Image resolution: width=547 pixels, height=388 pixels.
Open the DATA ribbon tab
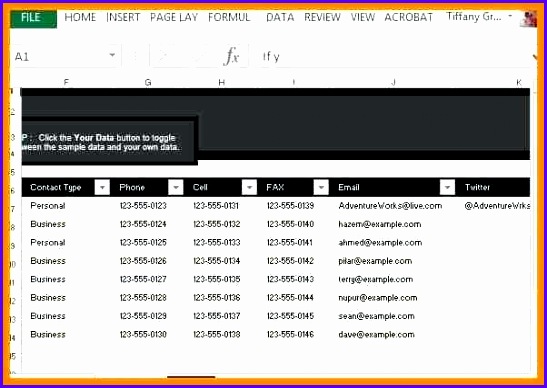[x=280, y=17]
